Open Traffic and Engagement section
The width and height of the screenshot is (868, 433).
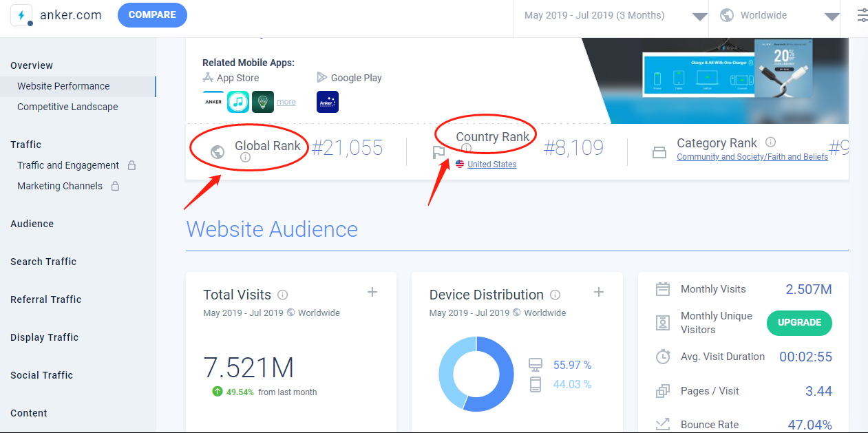[68, 165]
